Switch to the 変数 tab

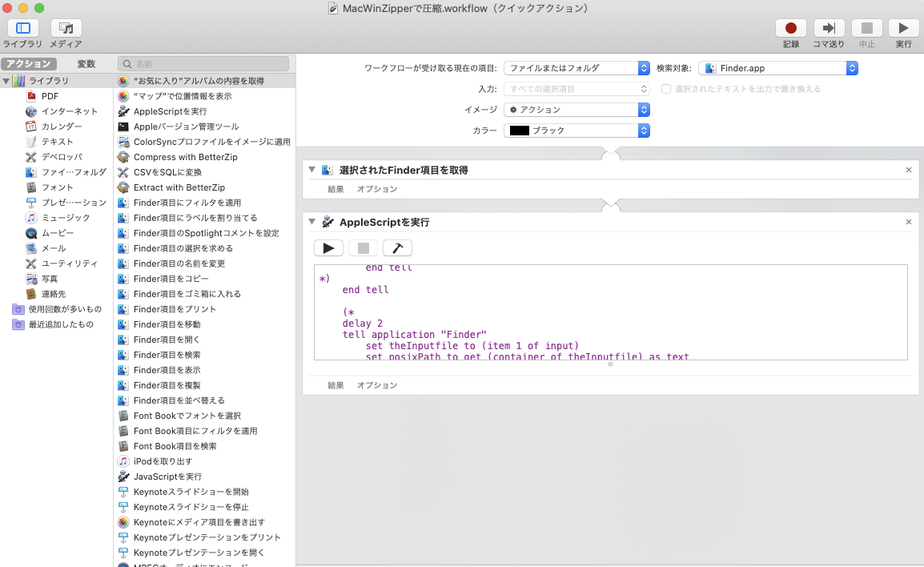coord(86,63)
